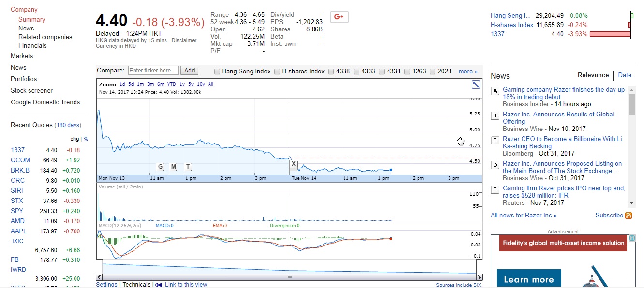Set chart zoom to 6m
644x288 pixels.
(x=160, y=84)
